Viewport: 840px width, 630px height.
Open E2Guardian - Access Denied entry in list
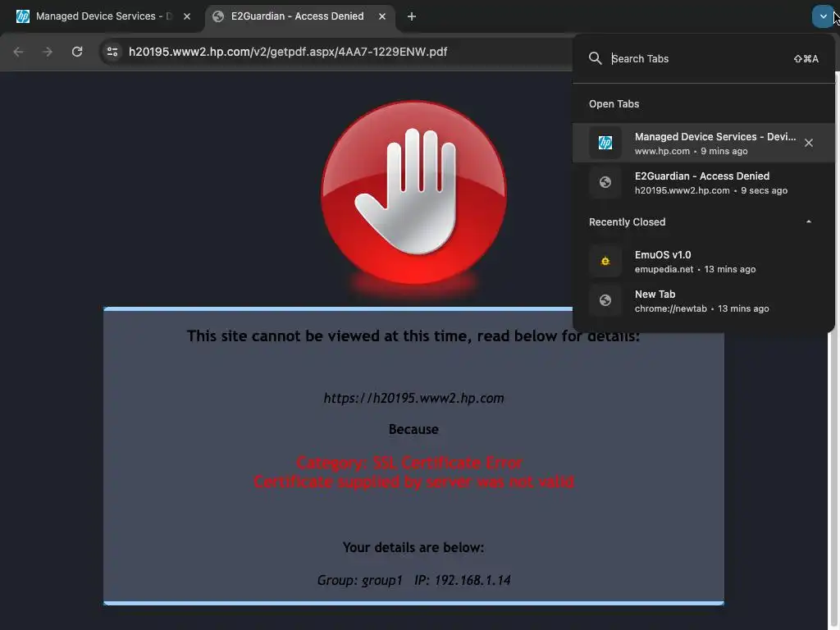point(703,183)
